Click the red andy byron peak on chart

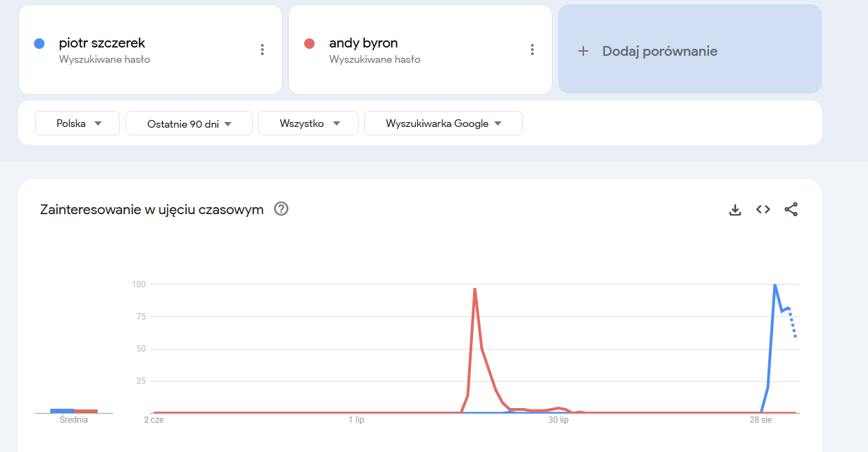click(x=474, y=289)
